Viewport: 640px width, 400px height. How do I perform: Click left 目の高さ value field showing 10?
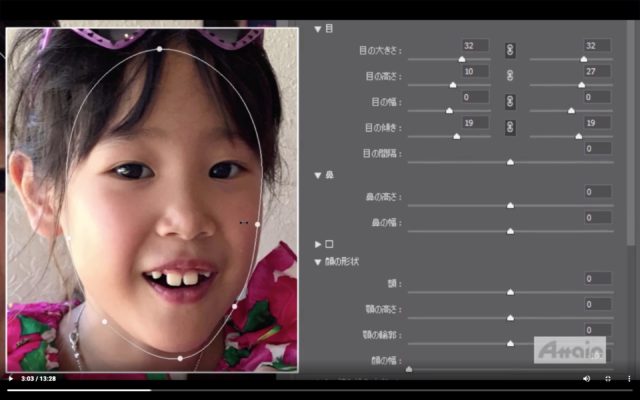point(476,71)
